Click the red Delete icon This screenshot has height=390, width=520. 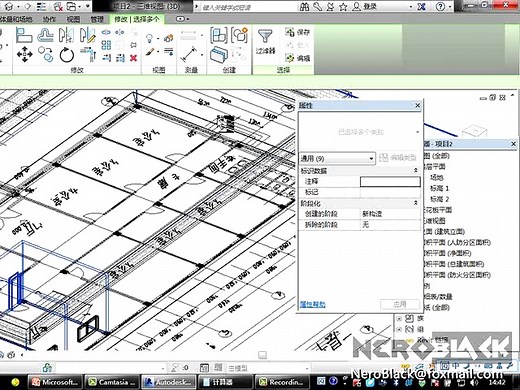134,58
